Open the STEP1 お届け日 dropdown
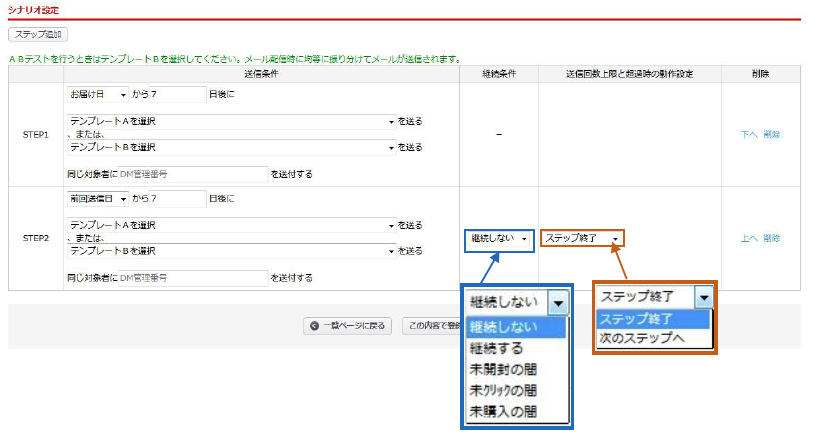 97,95
